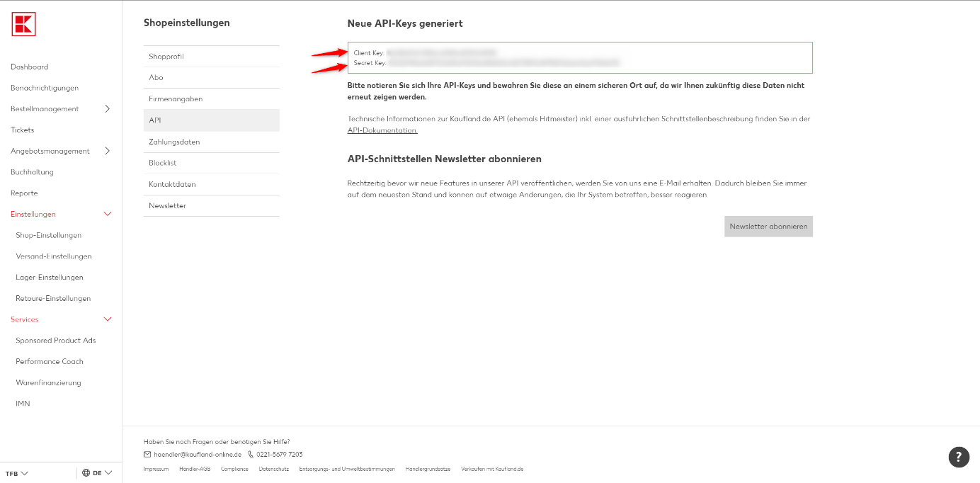The image size is (980, 483).
Task: Open Lager-Einstellungen
Action: coord(50,278)
